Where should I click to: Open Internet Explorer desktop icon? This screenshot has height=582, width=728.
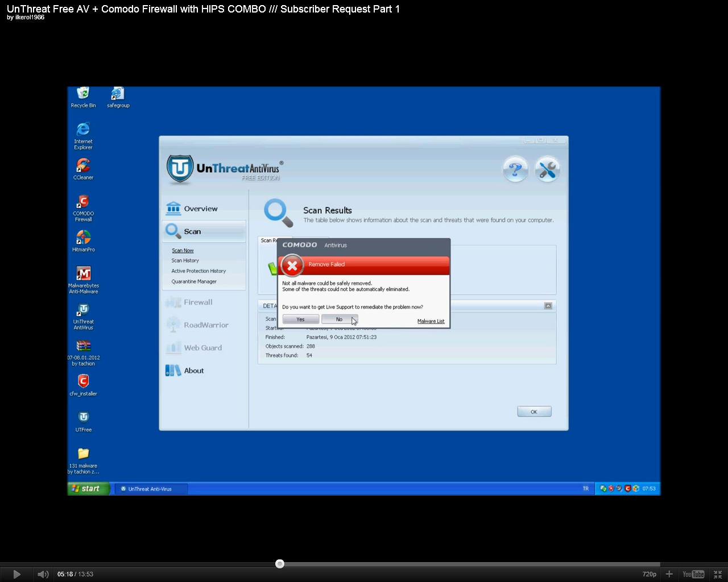83,130
